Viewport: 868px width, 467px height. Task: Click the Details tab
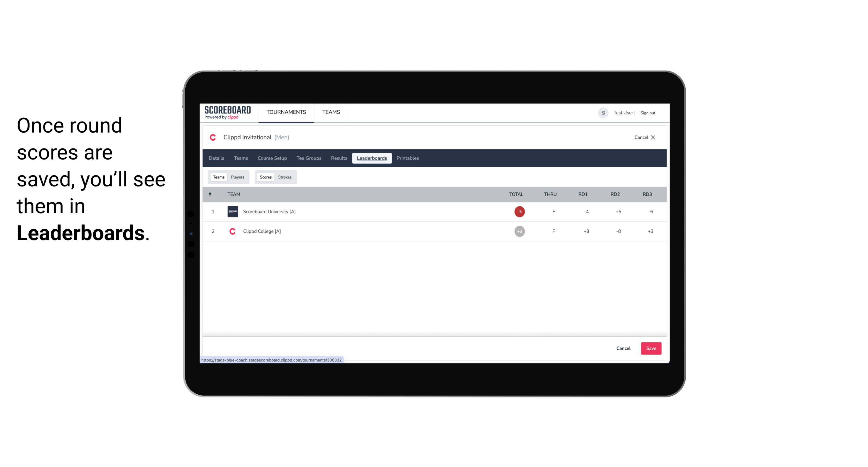point(216,158)
